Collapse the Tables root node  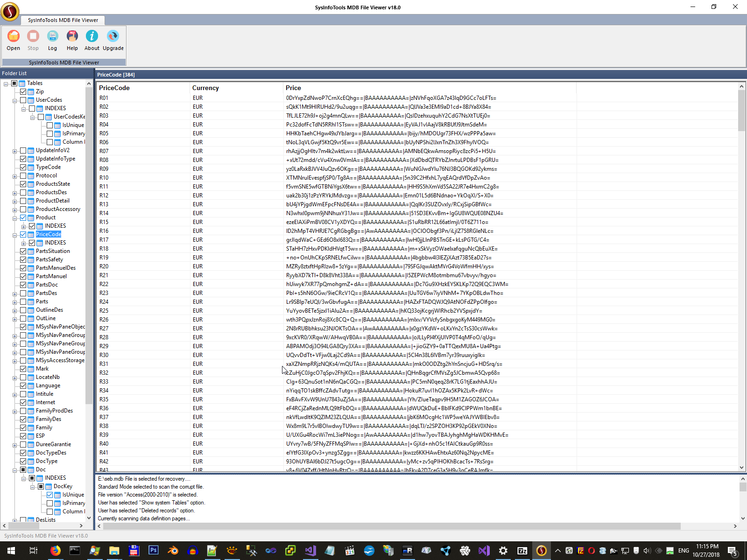coord(6,84)
